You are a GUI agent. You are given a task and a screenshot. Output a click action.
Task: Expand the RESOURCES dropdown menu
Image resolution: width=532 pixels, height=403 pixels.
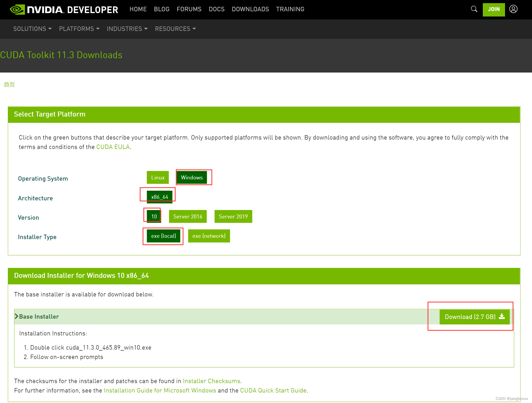175,29
